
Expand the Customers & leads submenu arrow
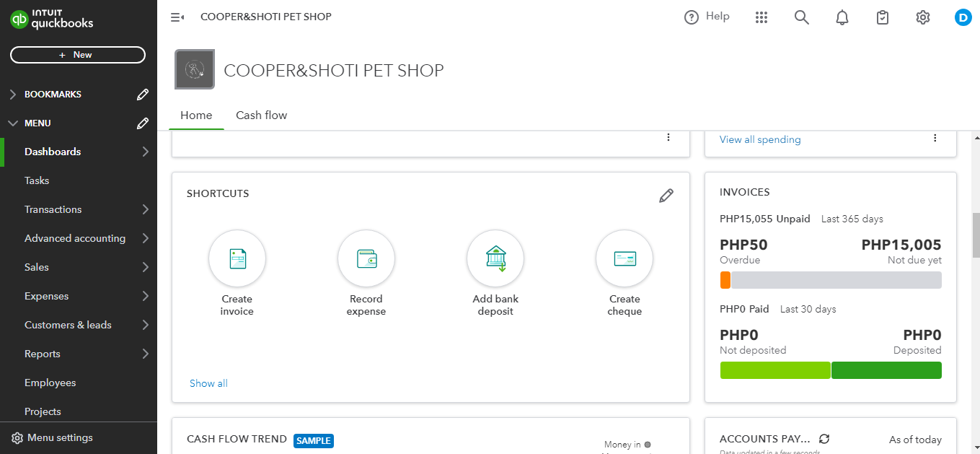click(x=146, y=325)
